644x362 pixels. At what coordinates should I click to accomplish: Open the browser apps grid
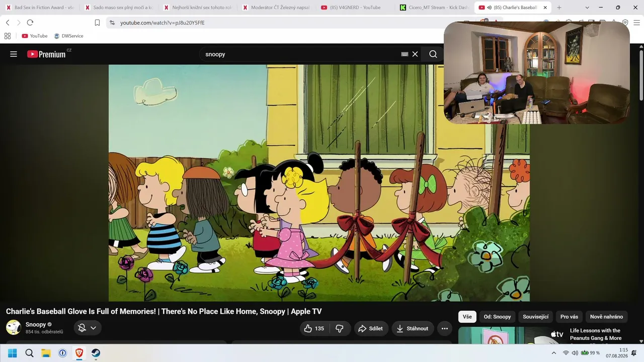[8, 36]
